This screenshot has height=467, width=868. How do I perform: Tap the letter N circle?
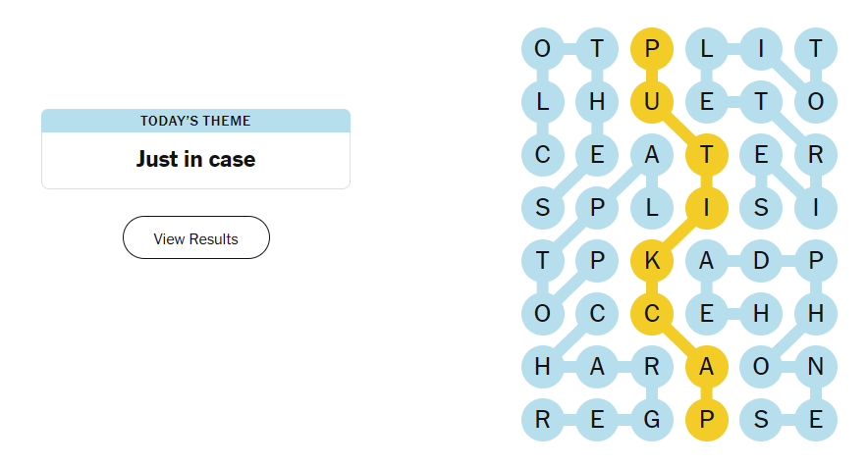(815, 367)
